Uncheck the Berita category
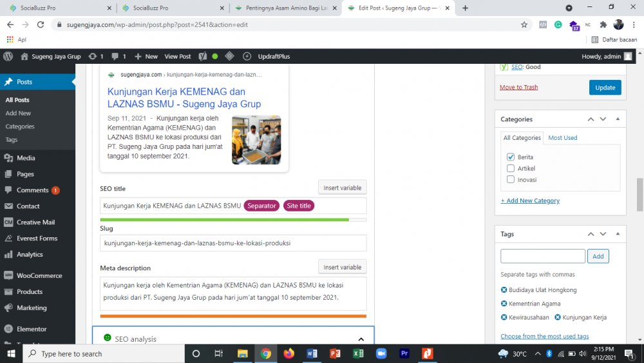 (x=511, y=157)
